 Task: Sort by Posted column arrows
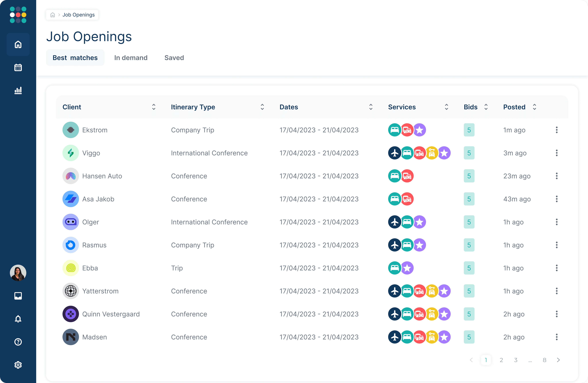tap(534, 107)
